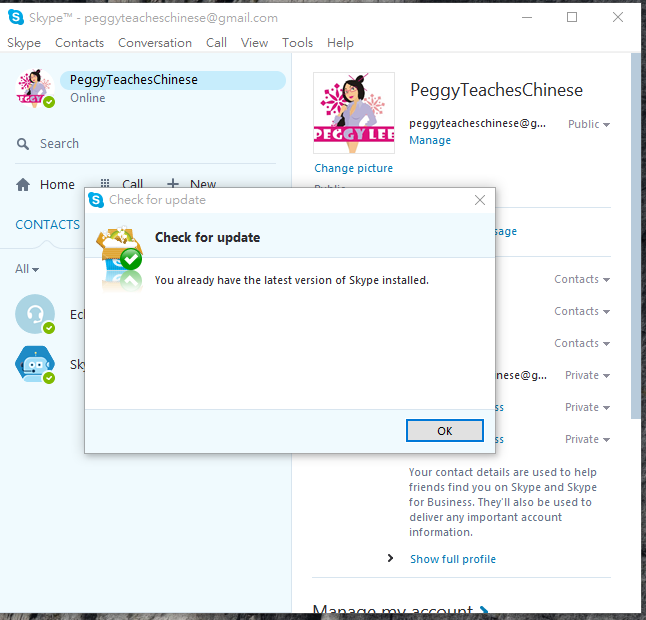The image size is (646, 620).
Task: Open the Conversation menu
Action: [x=155, y=43]
